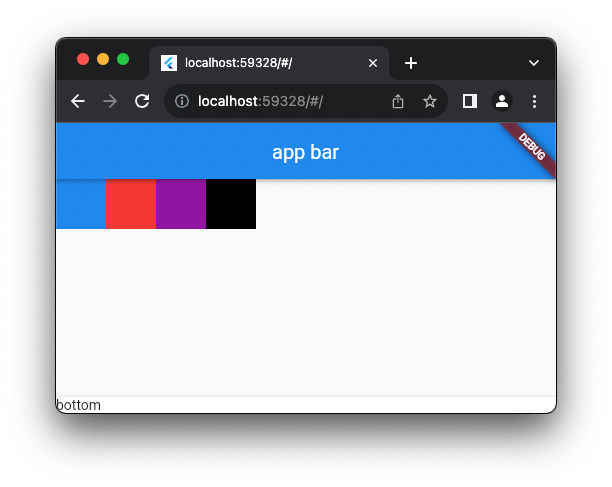The image size is (612, 487).
Task: Click the DEBUG banner ribbon
Action: tap(531, 147)
